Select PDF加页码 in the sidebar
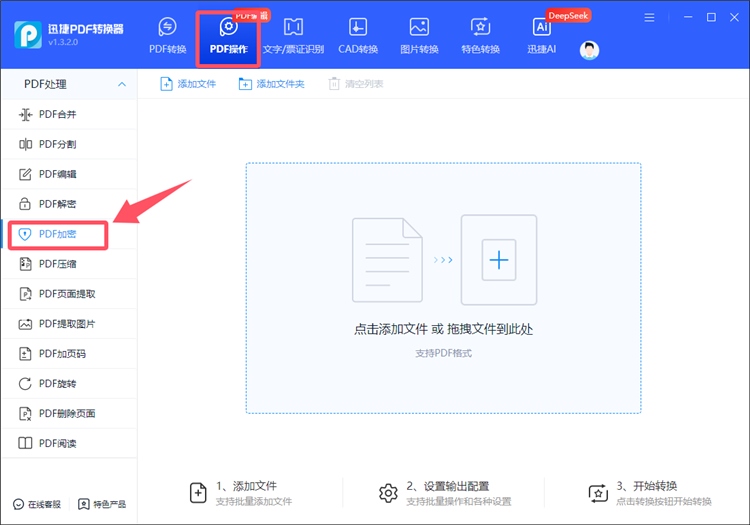This screenshot has height=525, width=750. click(x=69, y=354)
